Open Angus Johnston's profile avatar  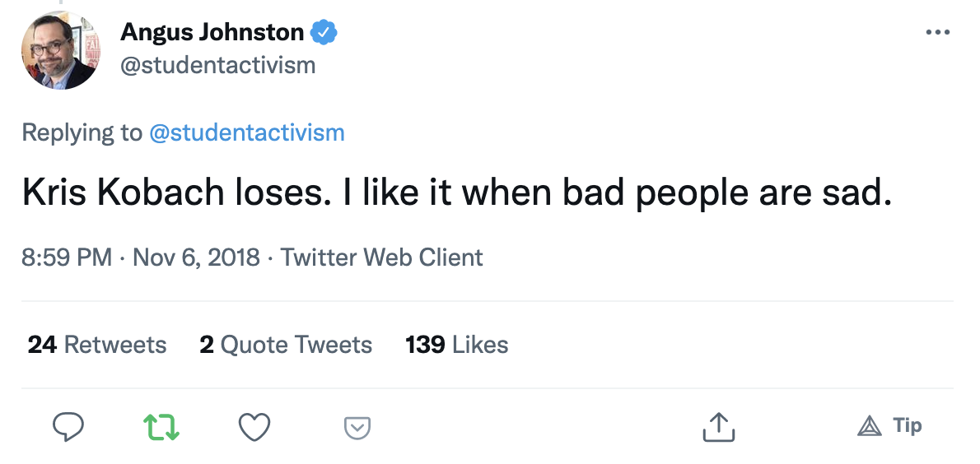click(60, 50)
